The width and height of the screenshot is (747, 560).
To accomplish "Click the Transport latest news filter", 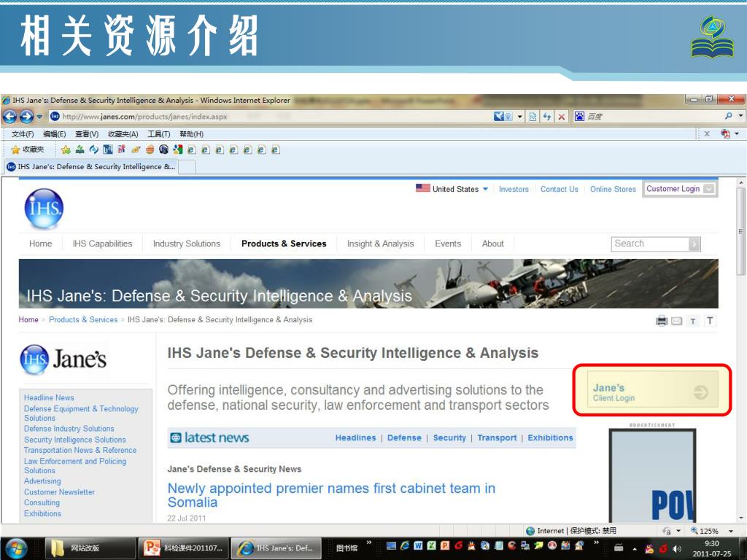I will [x=496, y=437].
